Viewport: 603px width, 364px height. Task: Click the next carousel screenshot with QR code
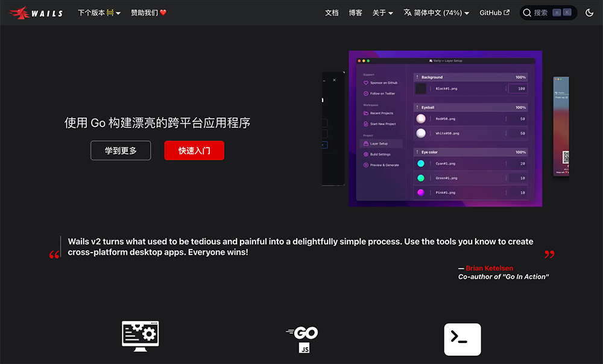(x=561, y=126)
